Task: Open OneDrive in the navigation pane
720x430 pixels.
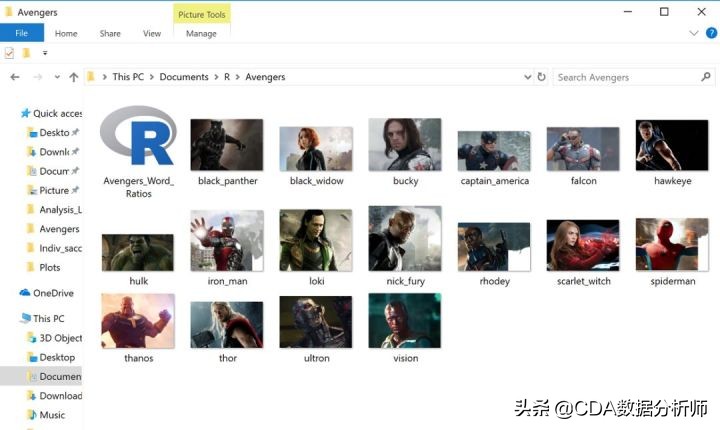Action: pos(46,293)
